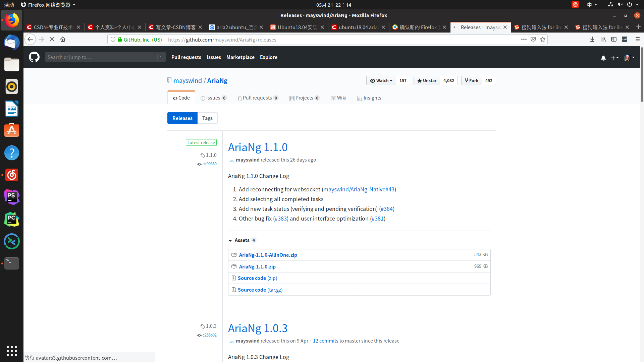
Task: Download AriaNg-1.1.0-AllInOne.zip
Action: tap(268, 255)
